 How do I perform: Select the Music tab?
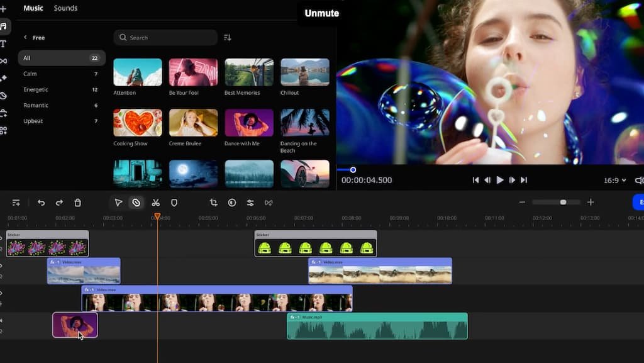pyautogui.click(x=33, y=8)
